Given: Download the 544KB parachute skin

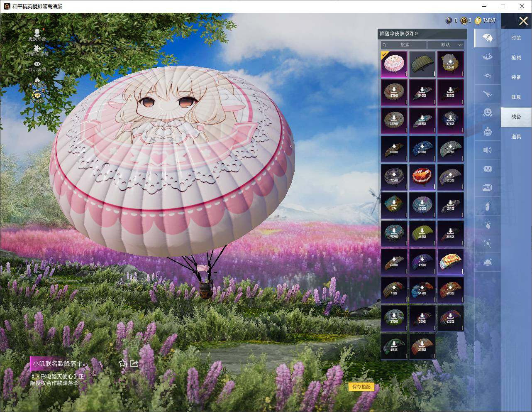Looking at the screenshot, I should point(422,290).
